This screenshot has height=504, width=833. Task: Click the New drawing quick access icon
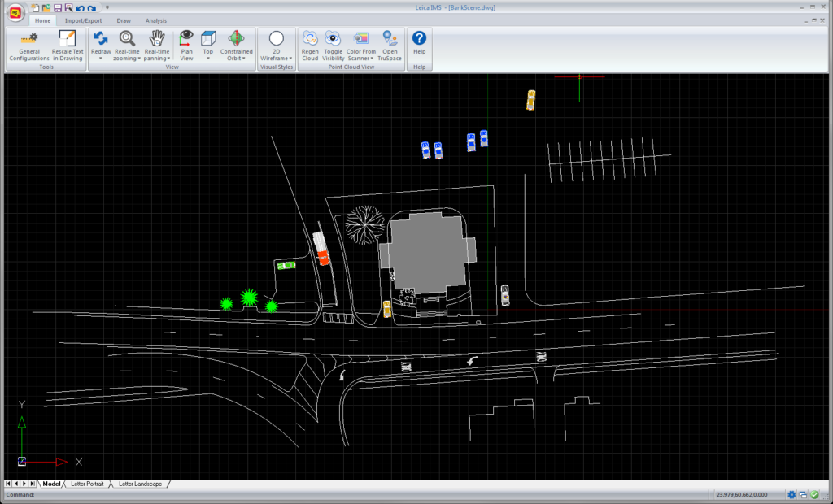pos(35,8)
